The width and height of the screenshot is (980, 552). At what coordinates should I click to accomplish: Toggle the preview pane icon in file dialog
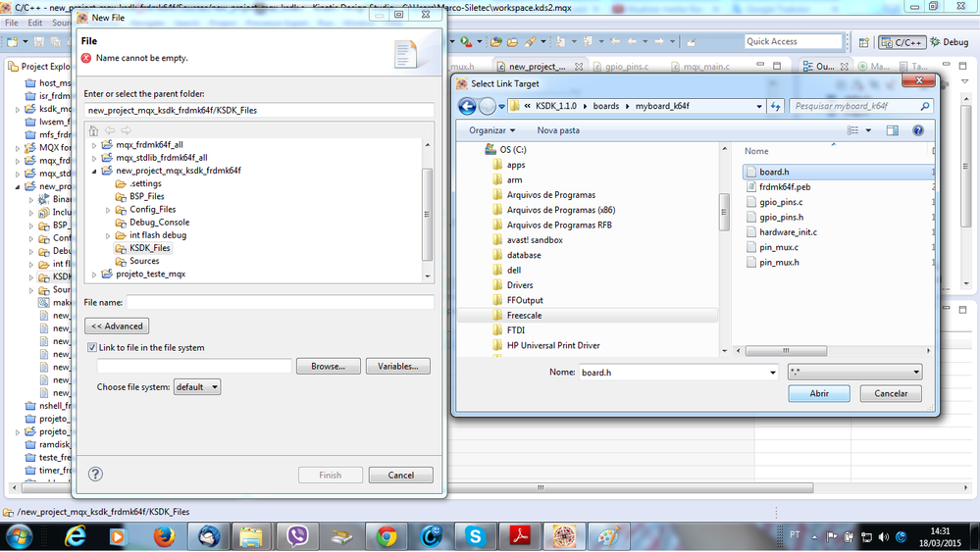(x=893, y=130)
